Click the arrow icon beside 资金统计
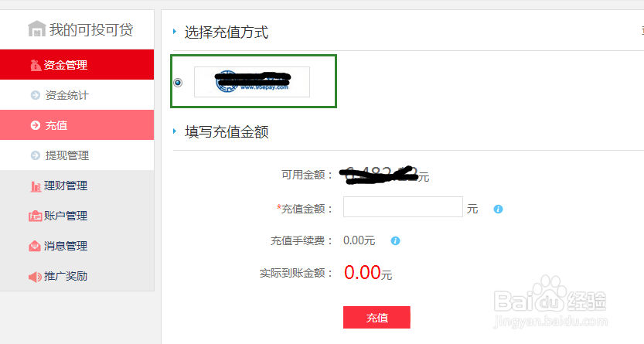Screen dimensions: 644x344 tap(36, 95)
